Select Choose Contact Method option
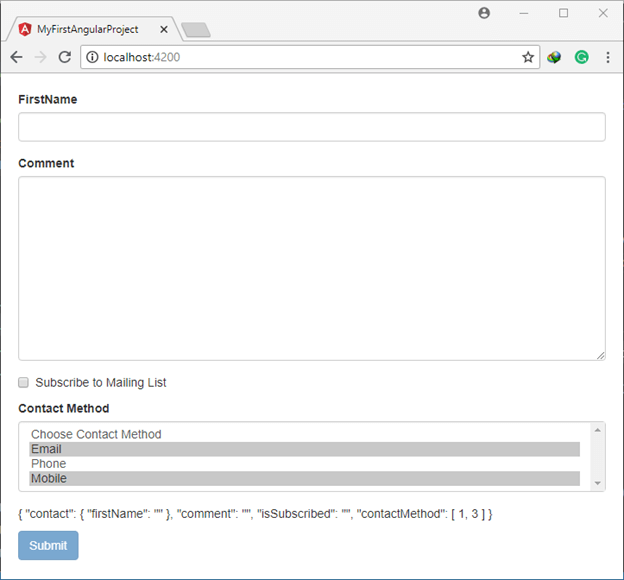The width and height of the screenshot is (624, 580). (304, 434)
